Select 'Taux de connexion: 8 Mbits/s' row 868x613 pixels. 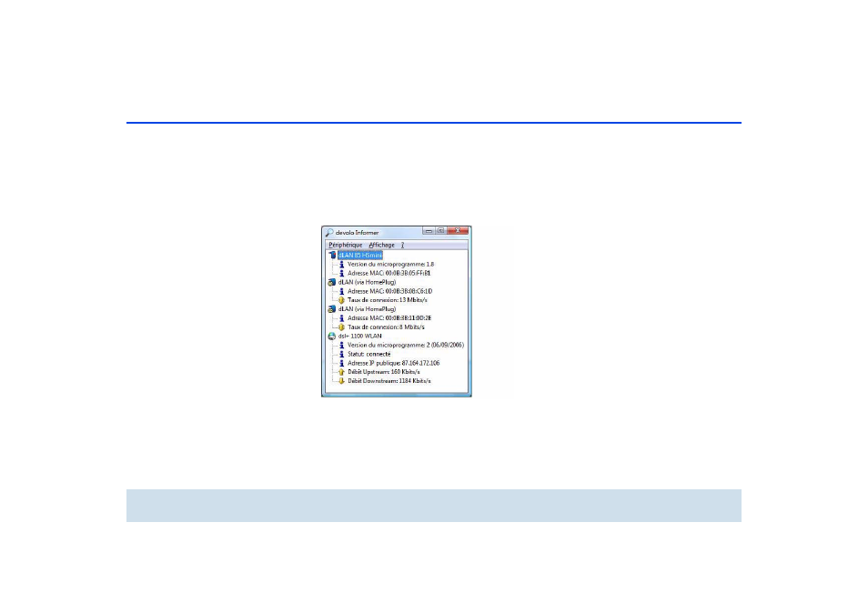click(x=386, y=327)
